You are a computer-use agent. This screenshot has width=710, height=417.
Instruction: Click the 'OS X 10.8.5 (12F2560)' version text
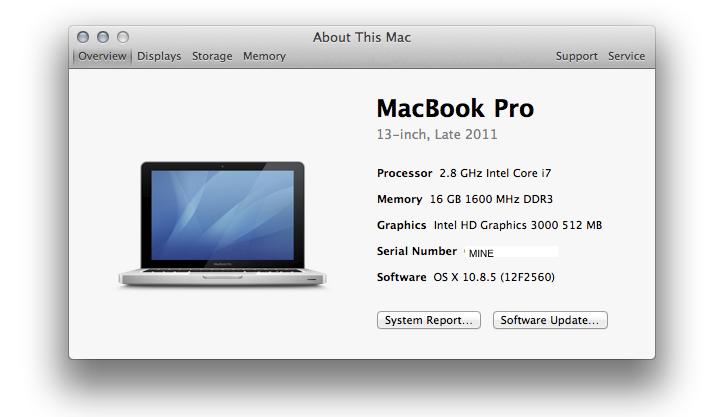[494, 277]
